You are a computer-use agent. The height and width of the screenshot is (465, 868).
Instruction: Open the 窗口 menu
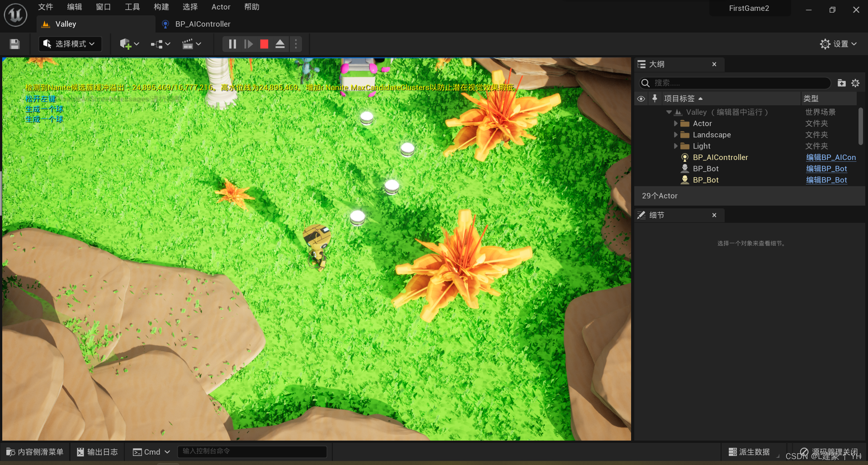click(104, 7)
